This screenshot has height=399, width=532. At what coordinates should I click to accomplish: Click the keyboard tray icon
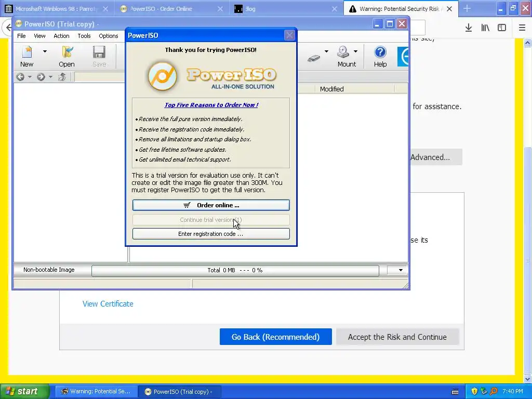click(455, 392)
